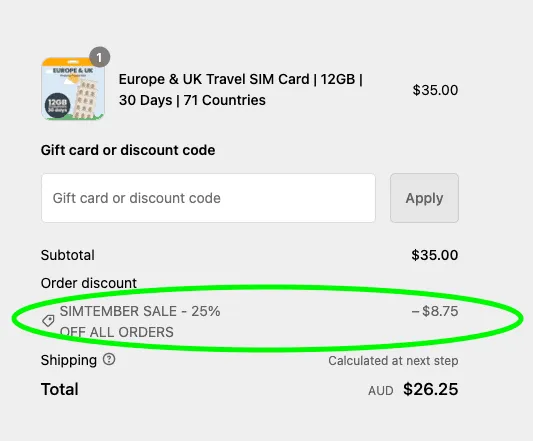Click the $26.25 total amount
Image resolution: width=533 pixels, height=441 pixels.
[x=431, y=389]
